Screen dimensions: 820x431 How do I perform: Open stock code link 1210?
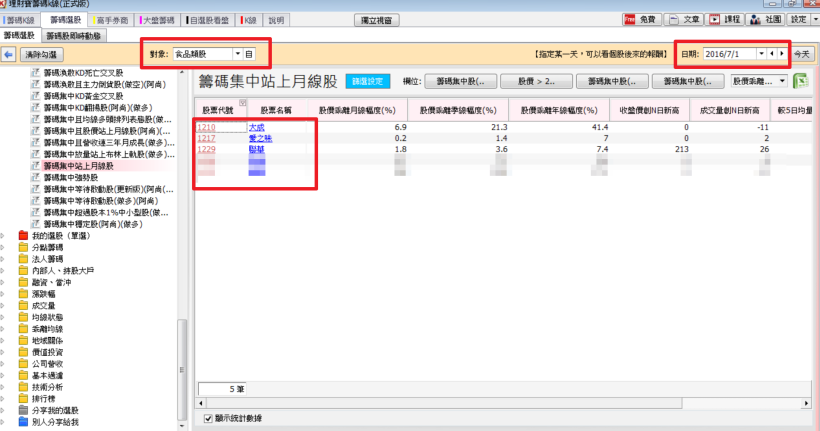(x=206, y=127)
